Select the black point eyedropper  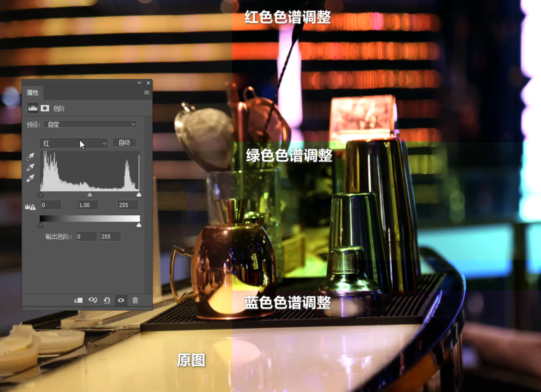coord(30,156)
